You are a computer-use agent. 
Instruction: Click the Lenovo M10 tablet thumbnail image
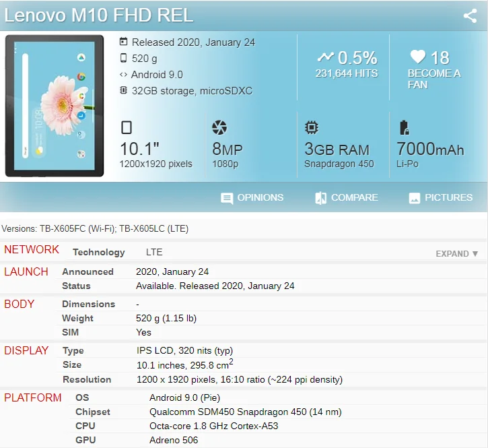pos(55,106)
